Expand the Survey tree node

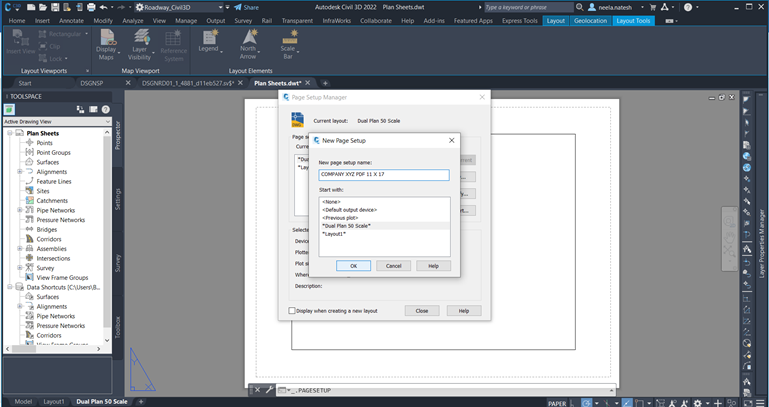coord(20,268)
